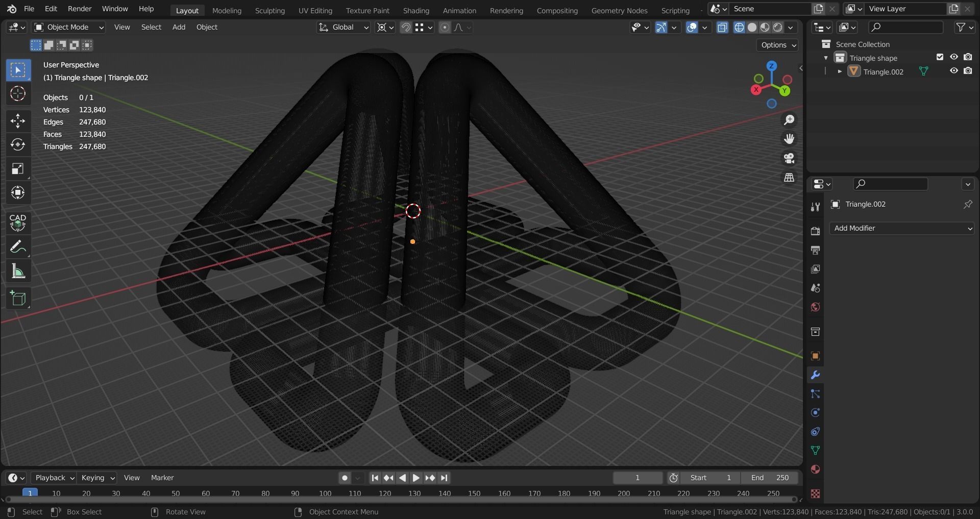Toggle proportional editing
Screen dimensions: 980x519
[x=445, y=28]
